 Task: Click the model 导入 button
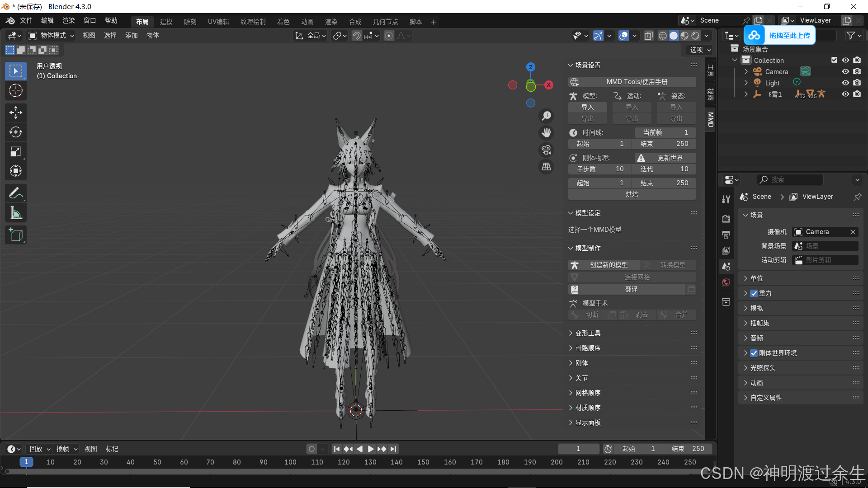click(x=587, y=107)
